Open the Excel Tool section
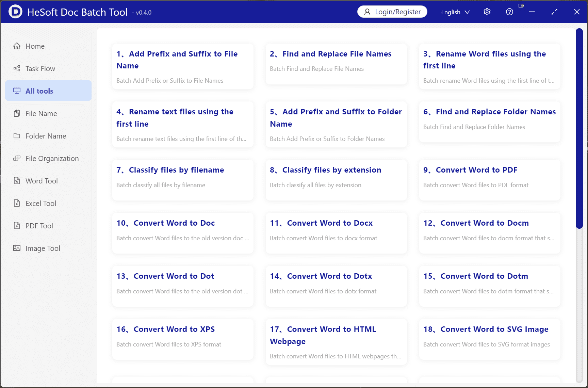Screen dimensions: 588x388 point(40,203)
